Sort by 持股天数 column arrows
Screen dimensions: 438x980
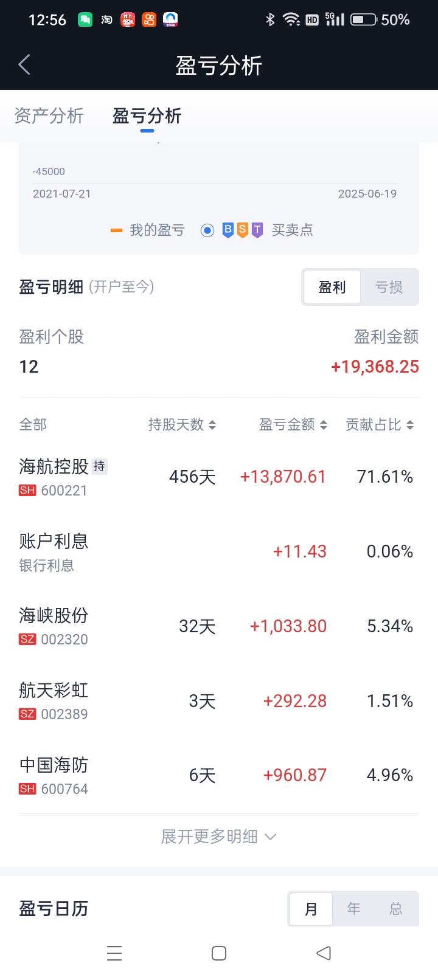click(x=212, y=425)
